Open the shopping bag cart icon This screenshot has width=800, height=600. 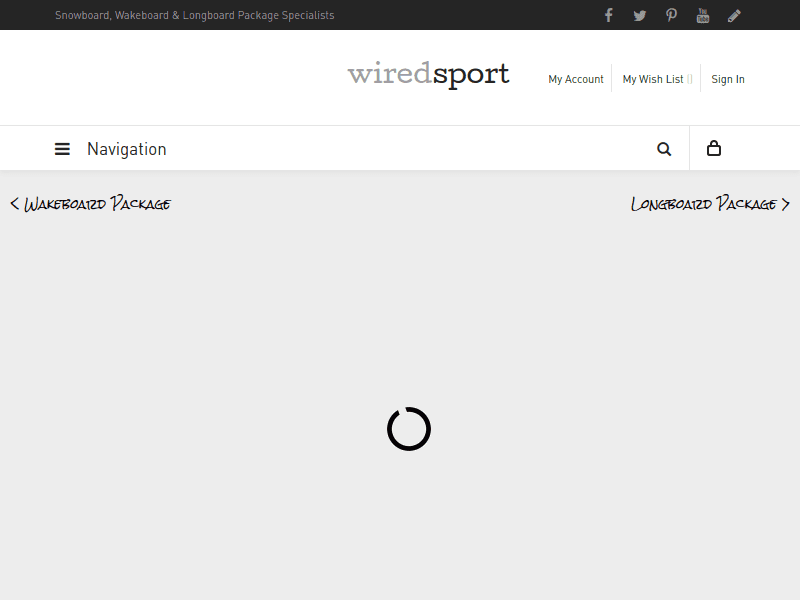714,148
